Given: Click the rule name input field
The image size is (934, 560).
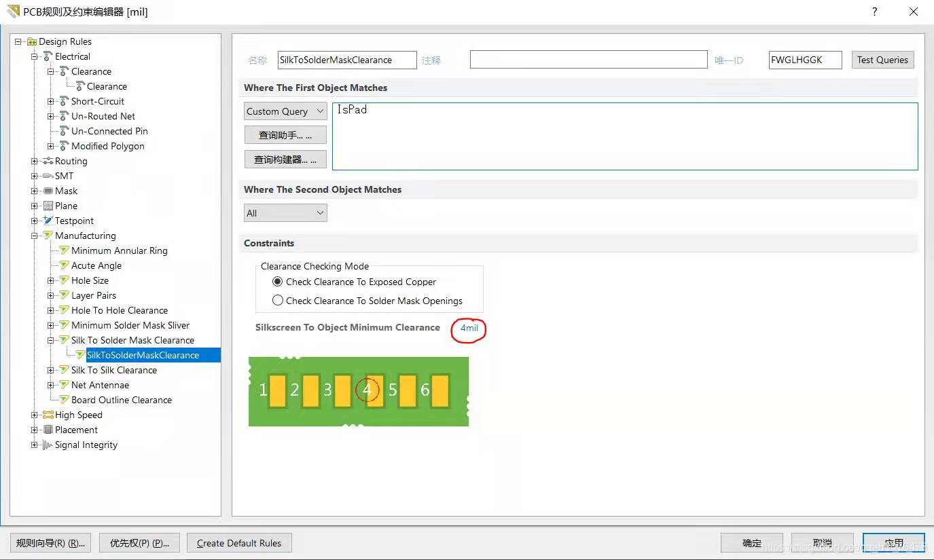Looking at the screenshot, I should pyautogui.click(x=347, y=60).
